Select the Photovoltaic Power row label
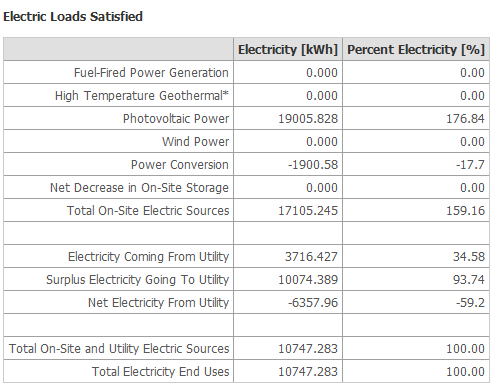This screenshot has width=500, height=390. [x=176, y=118]
